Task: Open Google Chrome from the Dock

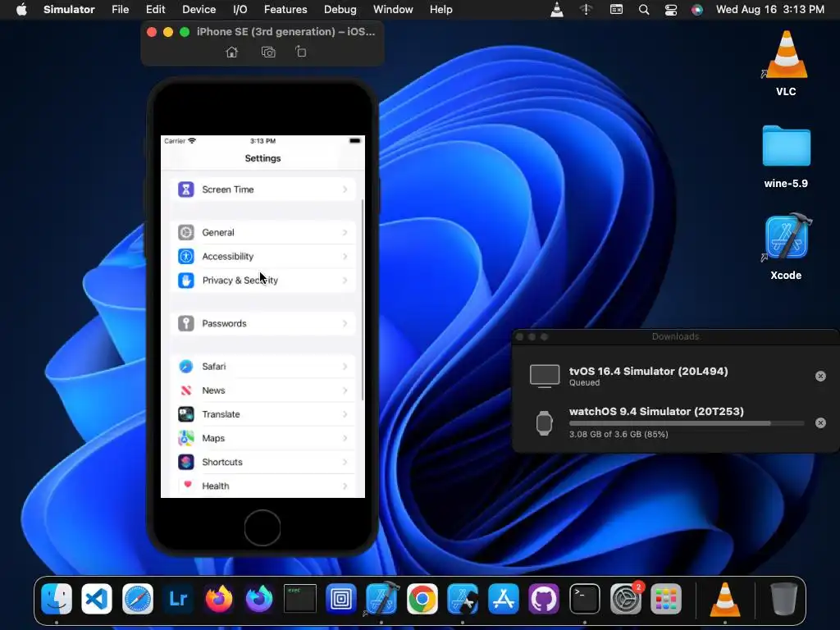Action: pyautogui.click(x=422, y=598)
